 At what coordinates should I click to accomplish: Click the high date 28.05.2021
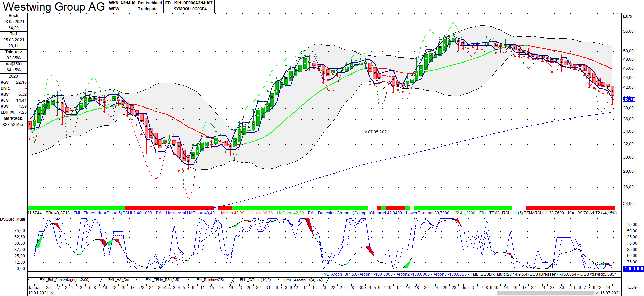coord(14,22)
